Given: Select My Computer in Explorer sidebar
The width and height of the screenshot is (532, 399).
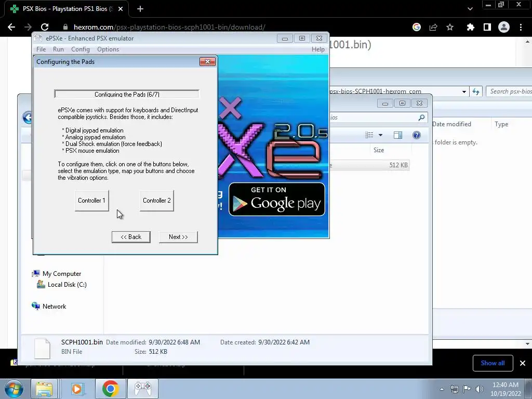Looking at the screenshot, I should click(x=62, y=273).
